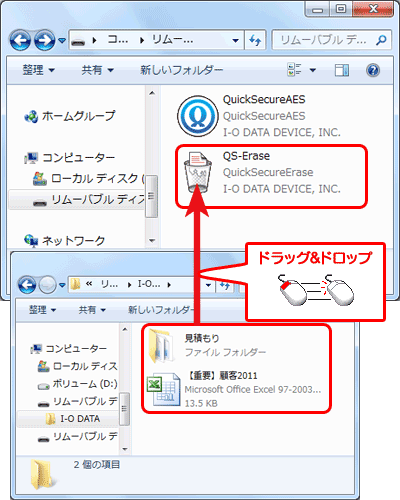Click 新しいフォルダー in upper toolbar

pyautogui.click(x=181, y=70)
